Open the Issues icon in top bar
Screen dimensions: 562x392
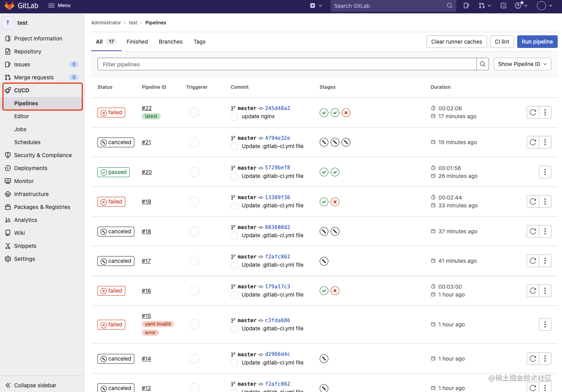466,5
